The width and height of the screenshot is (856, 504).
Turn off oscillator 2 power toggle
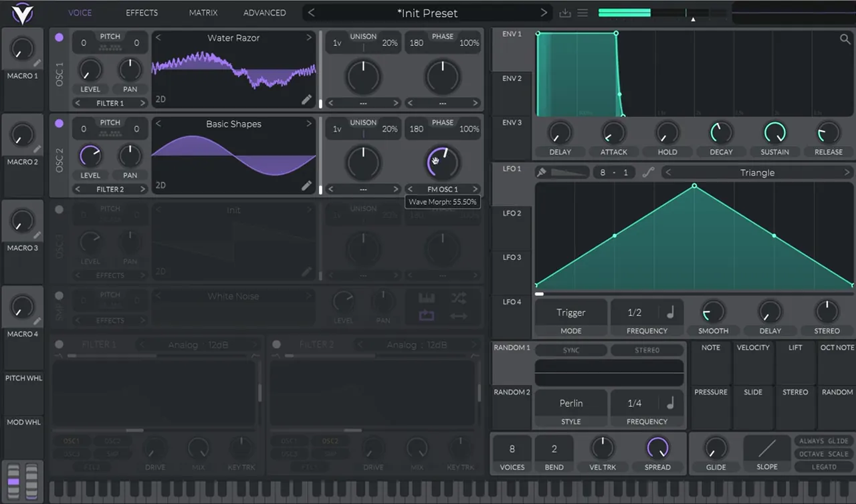point(59,123)
